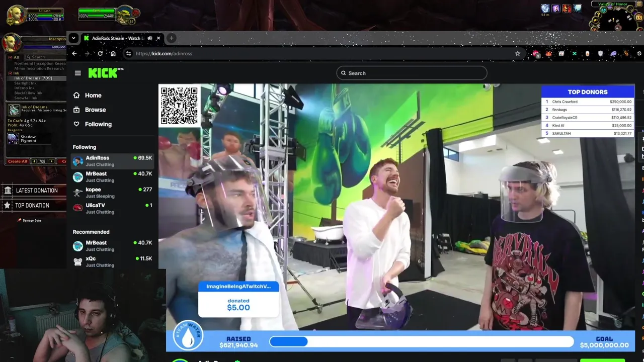Click the Ink of Dreams item icon
644x362 pixels.
(x=14, y=110)
